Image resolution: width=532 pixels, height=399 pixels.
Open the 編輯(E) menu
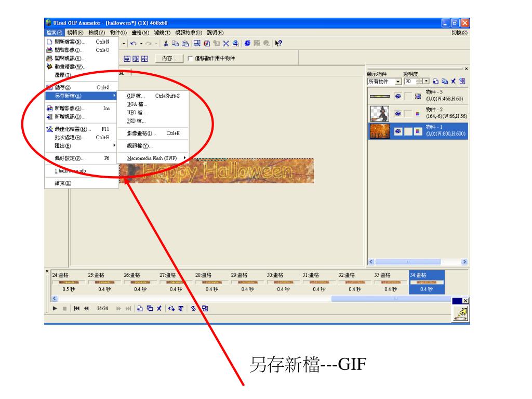click(x=75, y=33)
